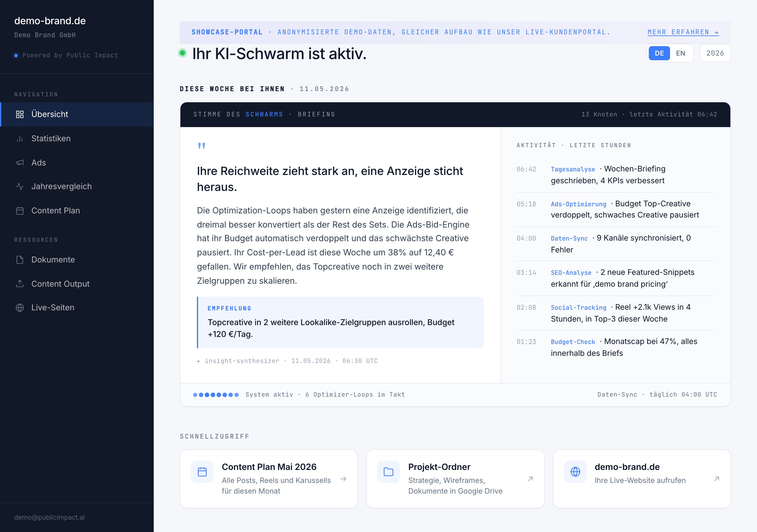Click the 06:42 activity timestamp
Viewport: 757px width, 532px height.
point(526,169)
